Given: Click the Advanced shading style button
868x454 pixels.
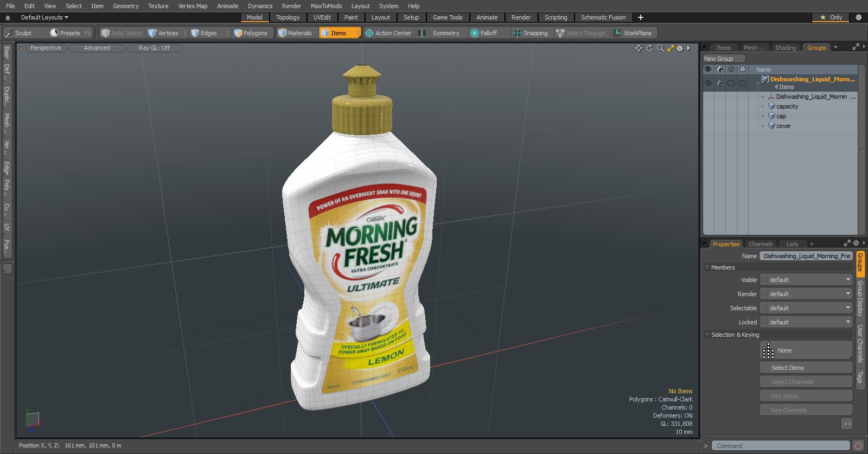Looking at the screenshot, I should point(97,48).
